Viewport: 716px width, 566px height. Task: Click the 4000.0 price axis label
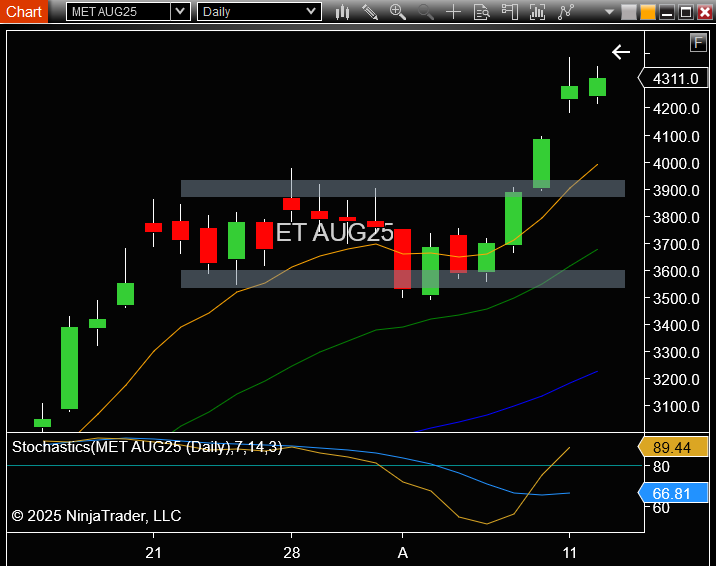click(x=676, y=163)
